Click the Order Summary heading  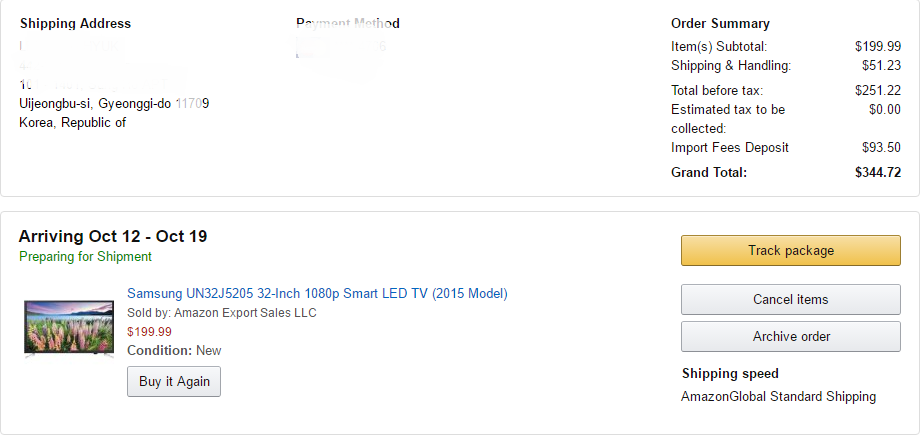pos(720,23)
